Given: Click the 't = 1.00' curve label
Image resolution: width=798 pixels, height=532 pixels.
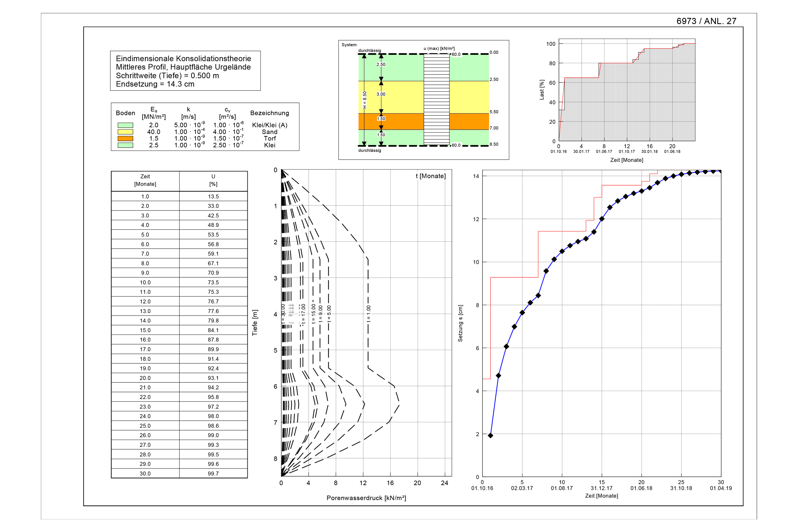Looking at the screenshot, I should coord(368,314).
